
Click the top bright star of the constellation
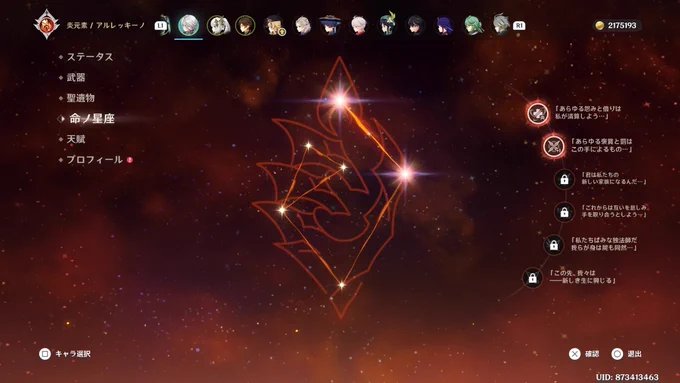tap(340, 101)
